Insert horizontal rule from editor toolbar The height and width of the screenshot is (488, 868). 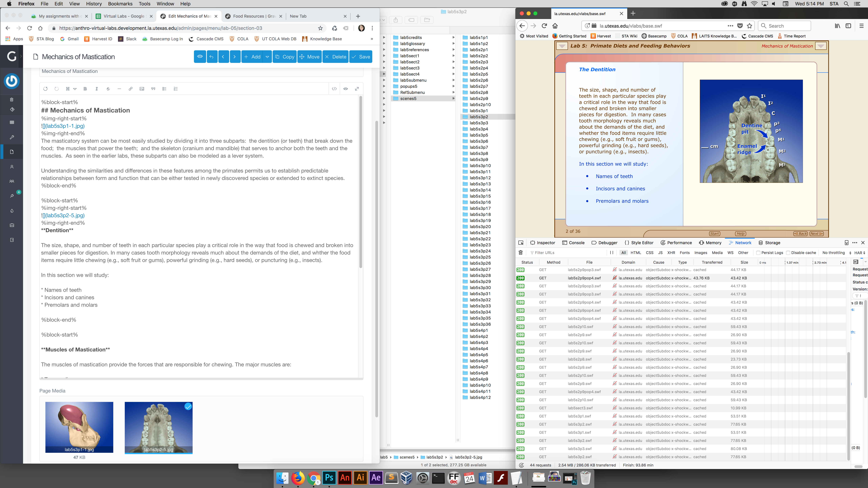pyautogui.click(x=119, y=89)
